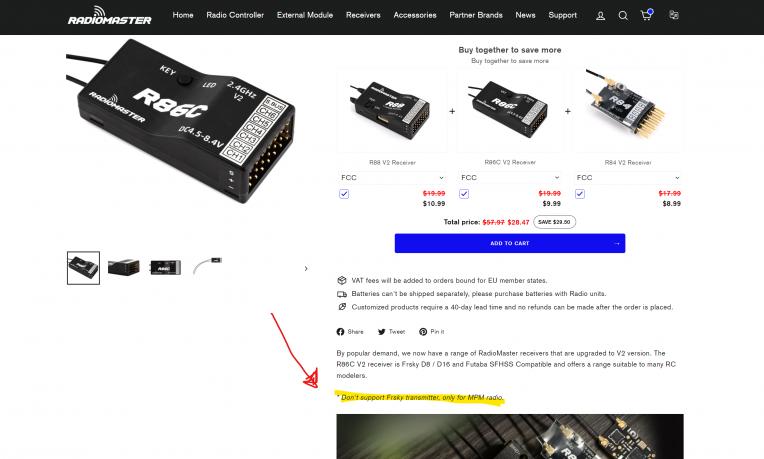764x459 pixels.
Task: Open the account profile icon
Action: 600,16
